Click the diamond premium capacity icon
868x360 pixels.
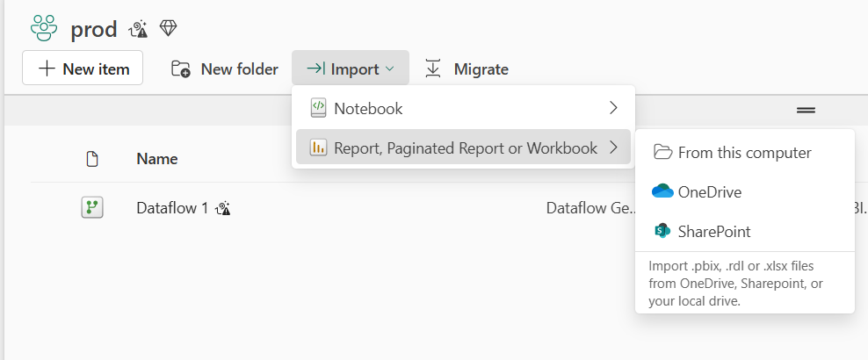tap(168, 28)
